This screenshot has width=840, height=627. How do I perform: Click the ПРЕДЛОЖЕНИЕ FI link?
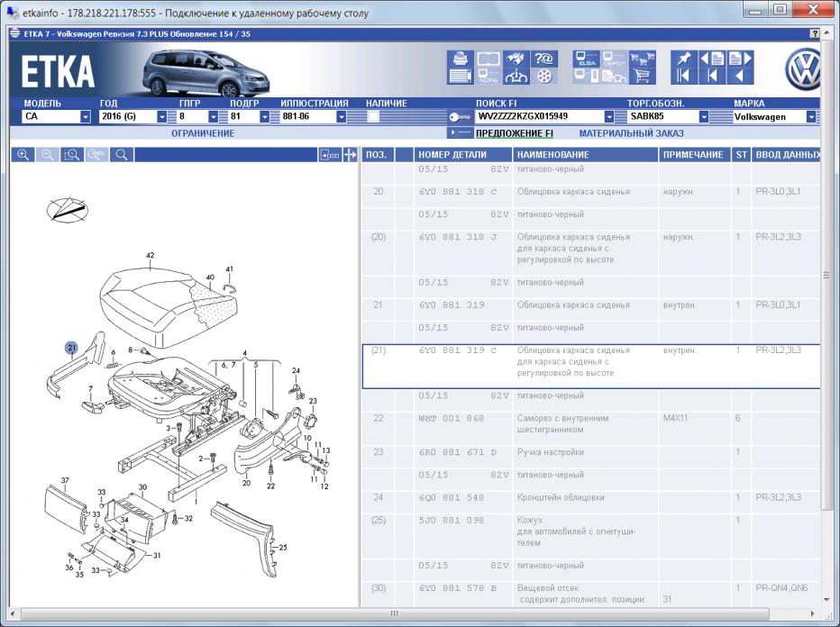pyautogui.click(x=515, y=133)
